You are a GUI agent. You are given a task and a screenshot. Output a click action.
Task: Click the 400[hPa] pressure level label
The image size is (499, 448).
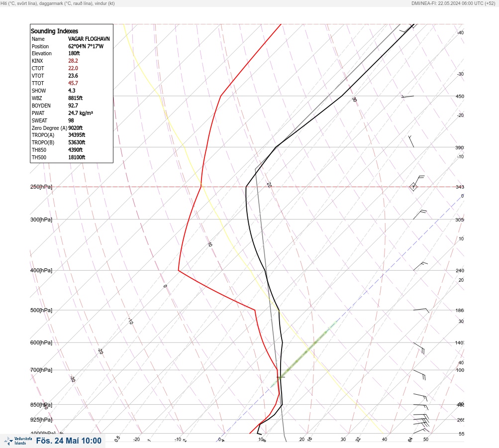[41, 271]
